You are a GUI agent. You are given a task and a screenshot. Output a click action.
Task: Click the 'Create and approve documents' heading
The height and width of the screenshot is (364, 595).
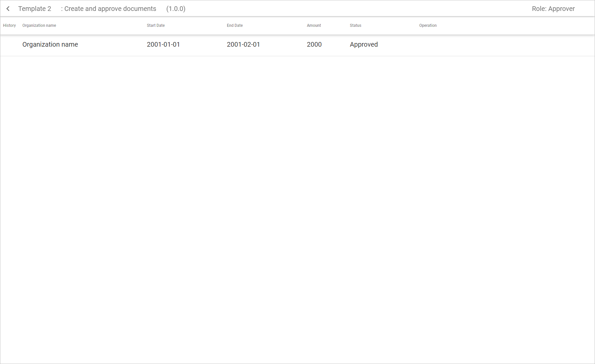point(109,9)
